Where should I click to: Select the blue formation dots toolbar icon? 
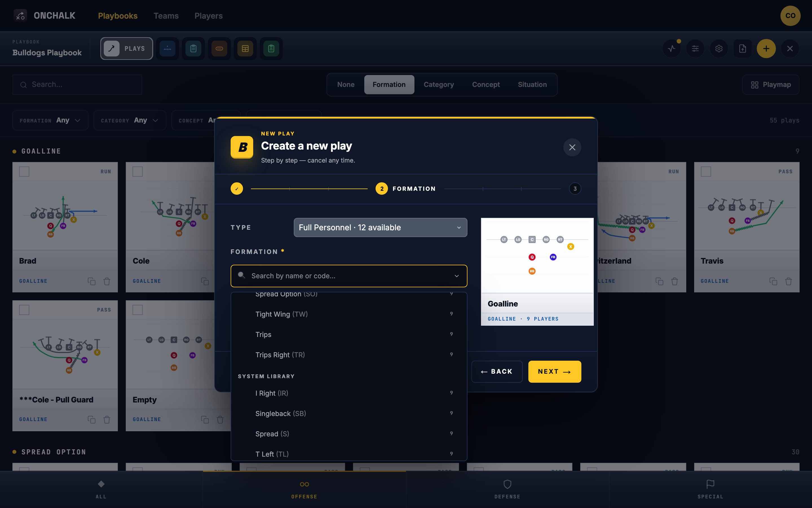click(167, 49)
